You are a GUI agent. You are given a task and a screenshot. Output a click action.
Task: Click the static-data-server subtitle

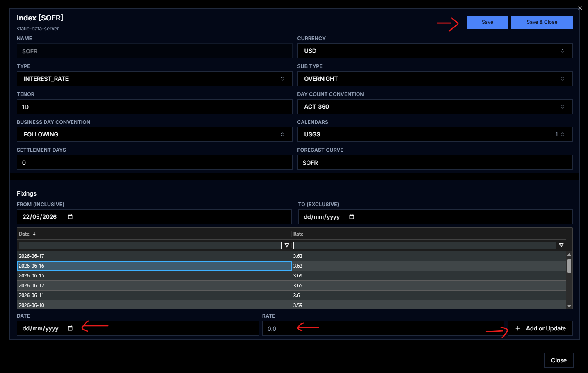(38, 29)
